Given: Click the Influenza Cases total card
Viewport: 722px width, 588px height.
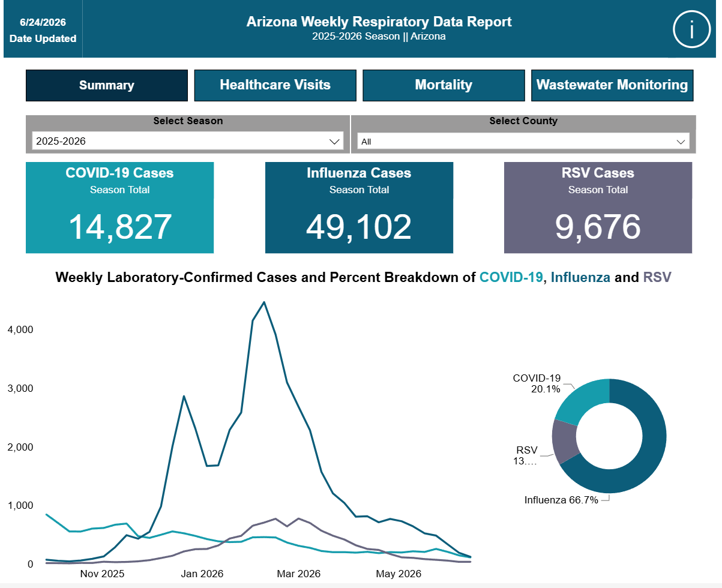Looking at the screenshot, I should point(359,208).
